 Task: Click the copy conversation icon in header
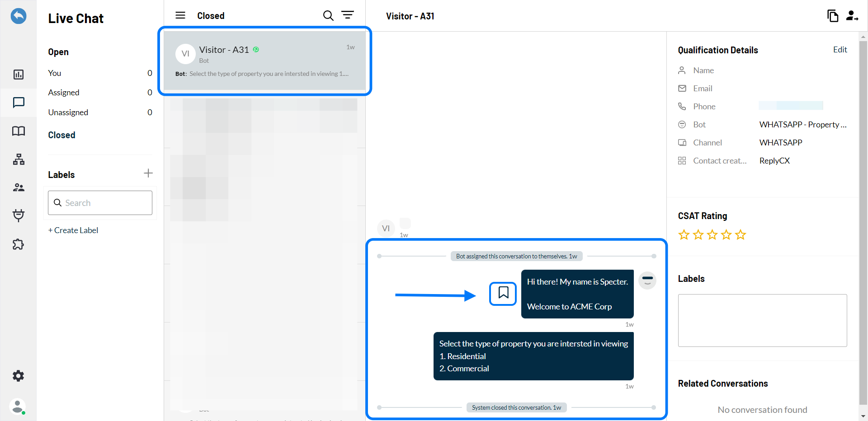click(832, 16)
